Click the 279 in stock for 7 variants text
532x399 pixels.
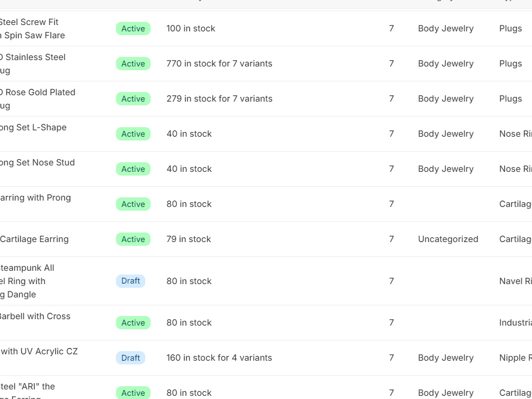(x=219, y=99)
